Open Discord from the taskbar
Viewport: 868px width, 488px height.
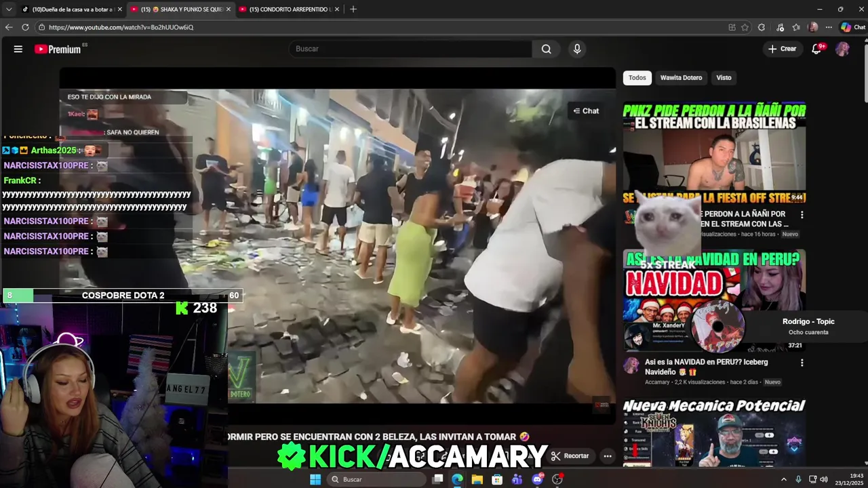(538, 479)
